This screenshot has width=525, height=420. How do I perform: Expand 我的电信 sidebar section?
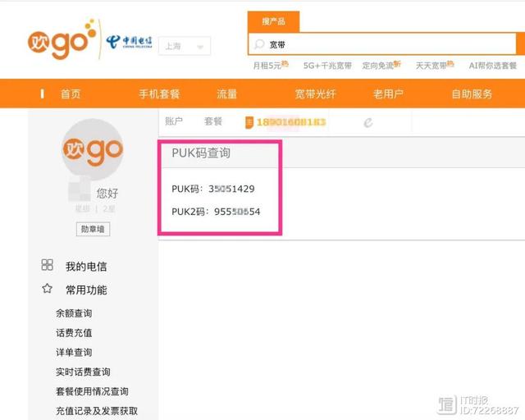(x=86, y=267)
